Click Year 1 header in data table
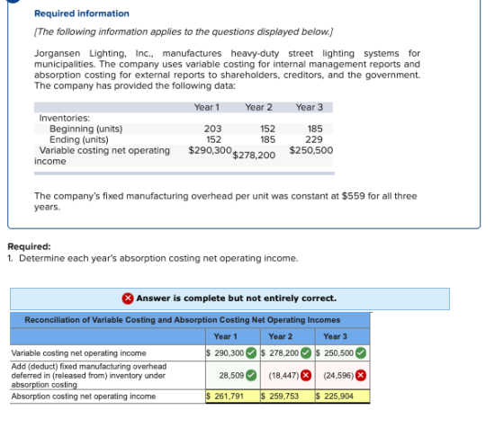This screenshot has width=504, height=428. (206, 107)
